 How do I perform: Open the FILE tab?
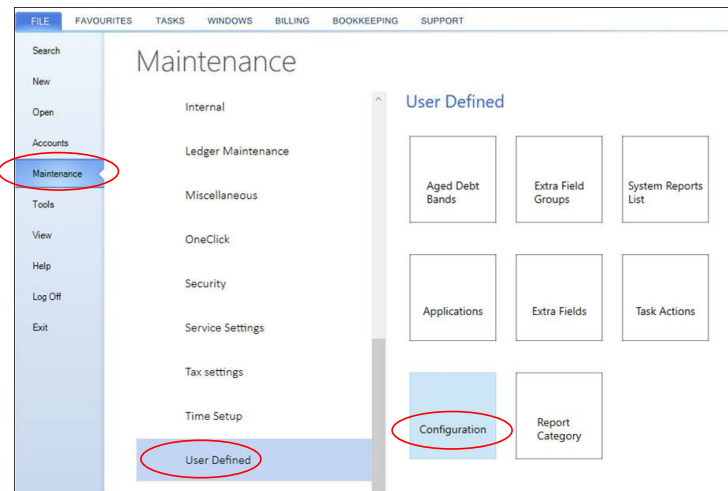[39, 21]
